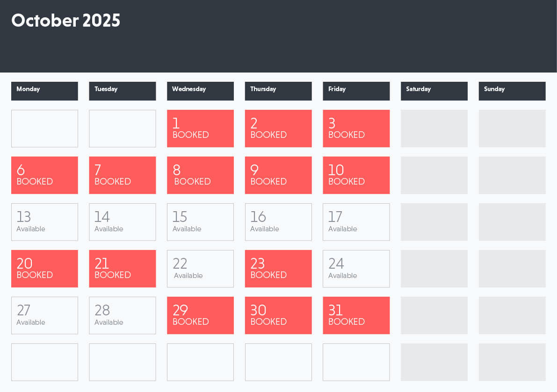Click available date October 24

pyautogui.click(x=356, y=269)
